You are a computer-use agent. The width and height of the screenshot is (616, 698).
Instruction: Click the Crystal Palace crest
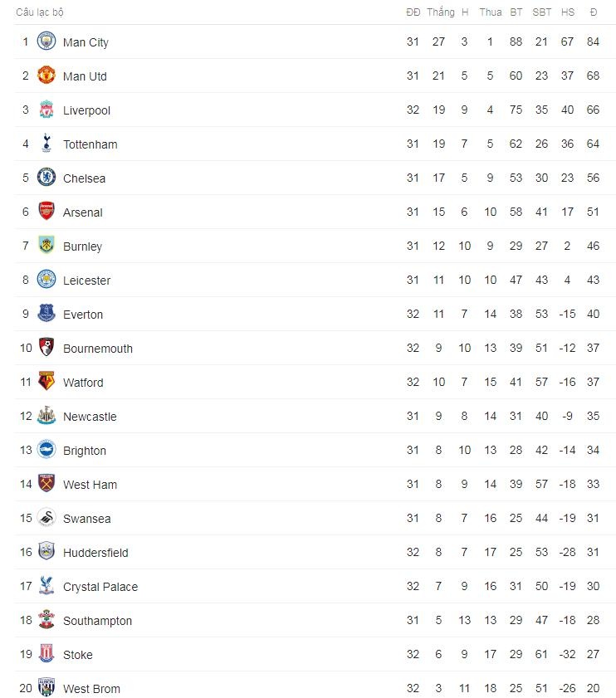(46, 587)
